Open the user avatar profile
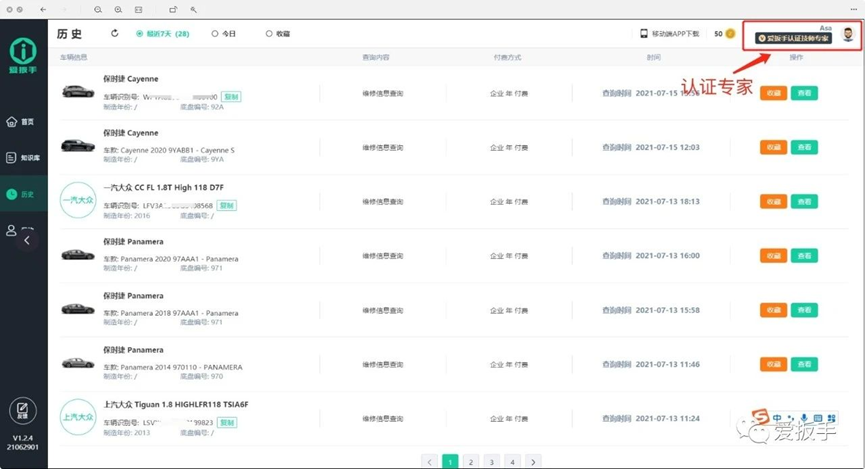Viewport: 865px width, 469px height. (x=848, y=34)
